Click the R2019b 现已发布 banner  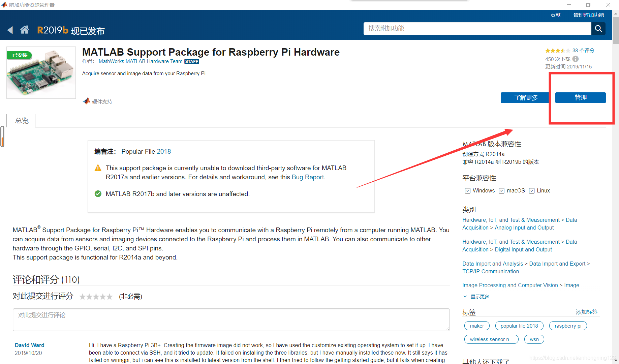(x=71, y=30)
